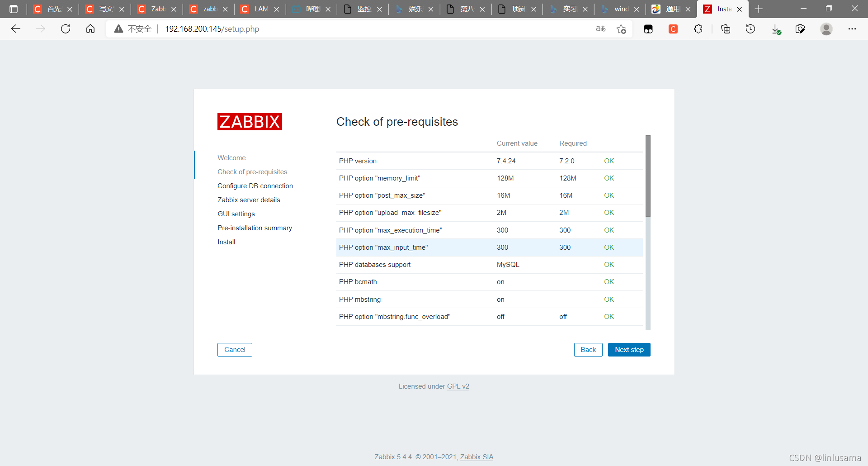Switch to the 哔哩 tab
Screen dimensions: 868x466
tap(311, 9)
